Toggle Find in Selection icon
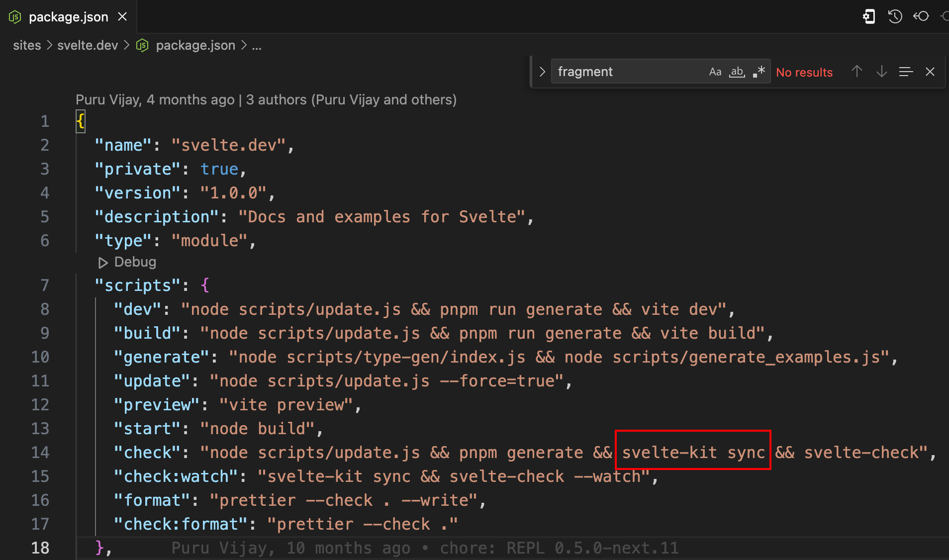 pyautogui.click(x=906, y=72)
